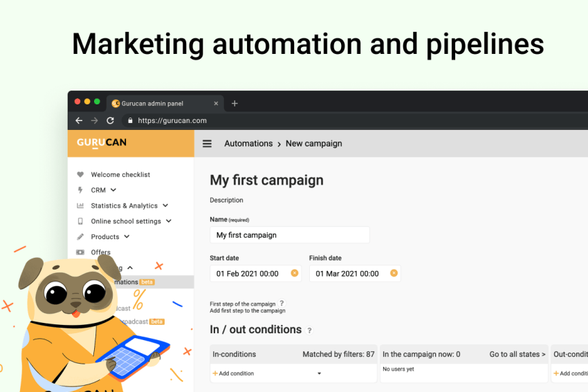Click In the campaign now: 0 text
588x392 pixels.
421,354
